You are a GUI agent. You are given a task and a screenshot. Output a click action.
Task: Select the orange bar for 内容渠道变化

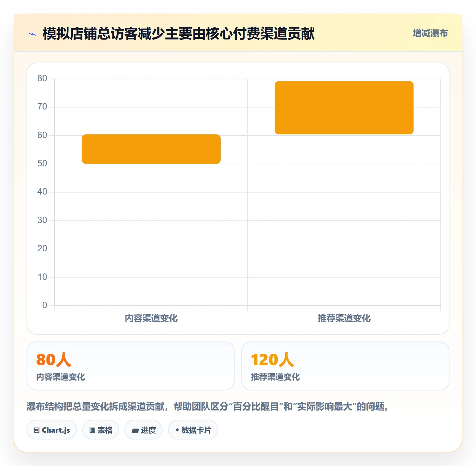pyautogui.click(x=151, y=149)
